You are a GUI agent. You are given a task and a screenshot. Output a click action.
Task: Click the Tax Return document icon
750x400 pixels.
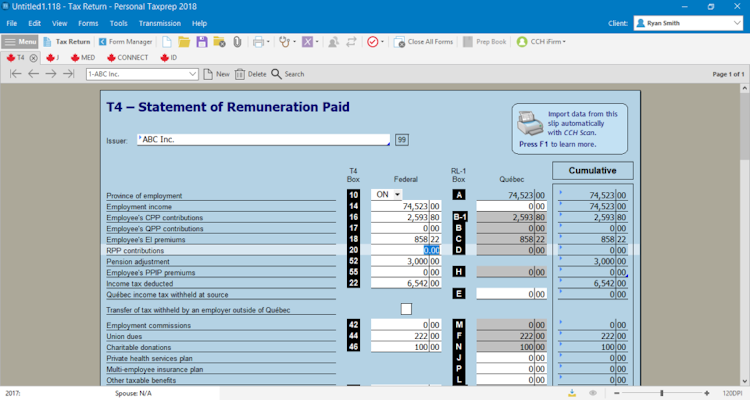click(47, 42)
